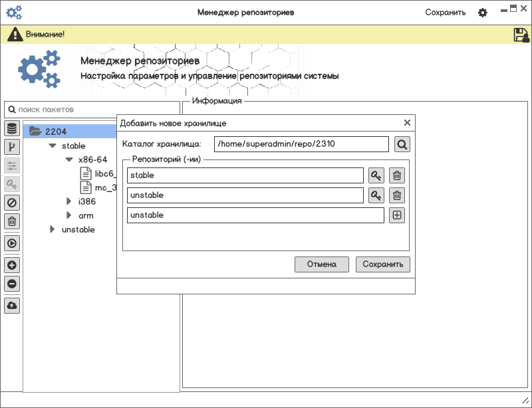Image resolution: width=532 pixels, height=408 pixels.
Task: Expand the arm tree node
Action: [x=69, y=215]
